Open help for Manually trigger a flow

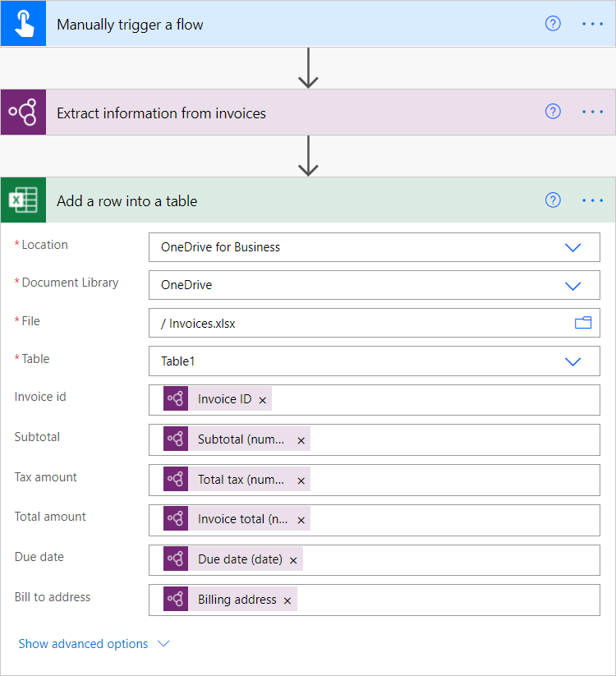pos(553,24)
